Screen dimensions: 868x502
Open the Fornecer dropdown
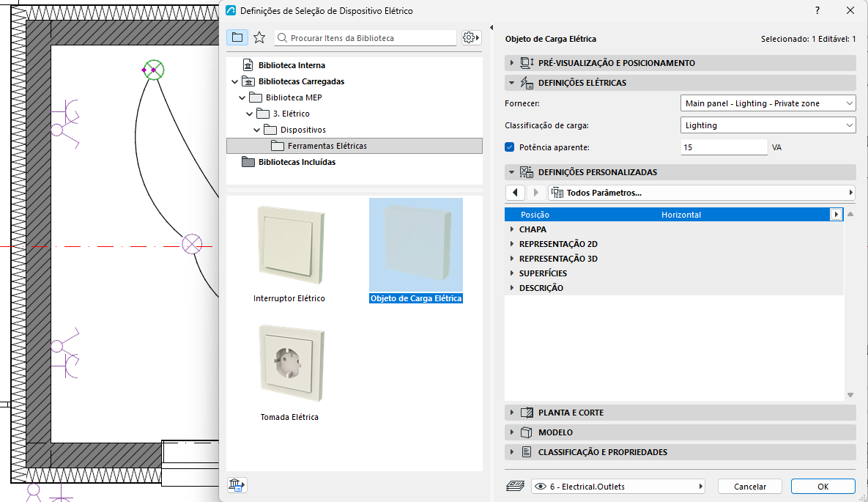coord(768,103)
